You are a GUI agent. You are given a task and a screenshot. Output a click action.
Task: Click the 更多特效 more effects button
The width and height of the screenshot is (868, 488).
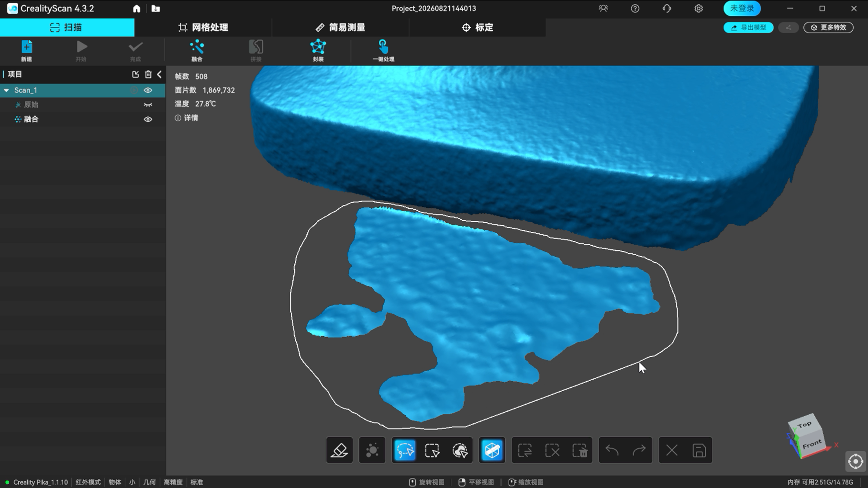pos(828,27)
